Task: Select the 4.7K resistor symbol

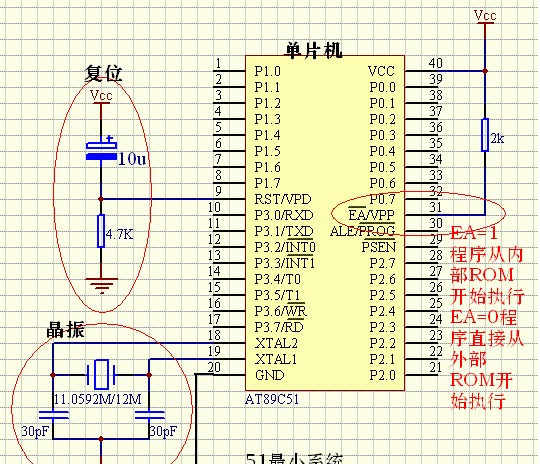Action: click(101, 231)
